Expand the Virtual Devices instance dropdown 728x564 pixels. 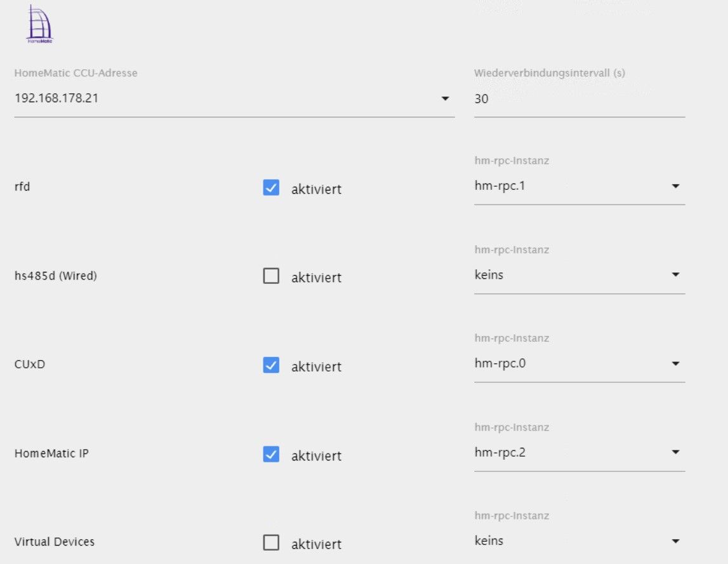click(x=675, y=541)
